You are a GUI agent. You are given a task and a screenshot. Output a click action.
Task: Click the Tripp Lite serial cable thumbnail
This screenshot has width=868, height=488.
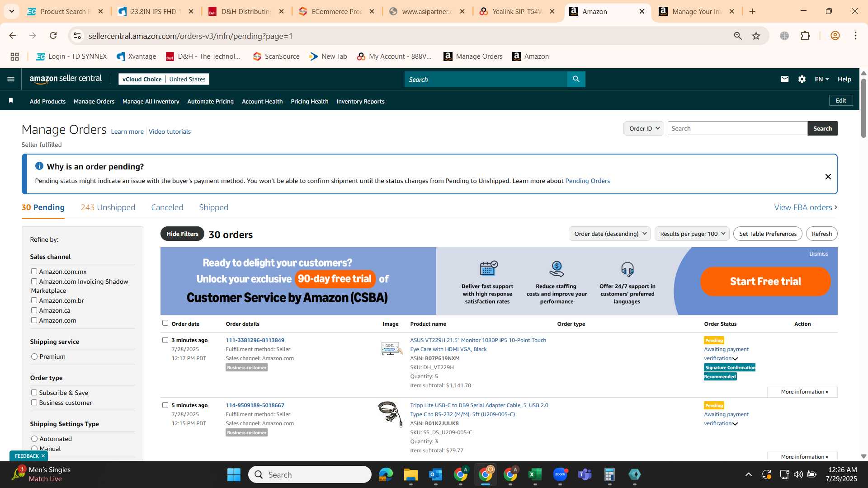(x=391, y=414)
